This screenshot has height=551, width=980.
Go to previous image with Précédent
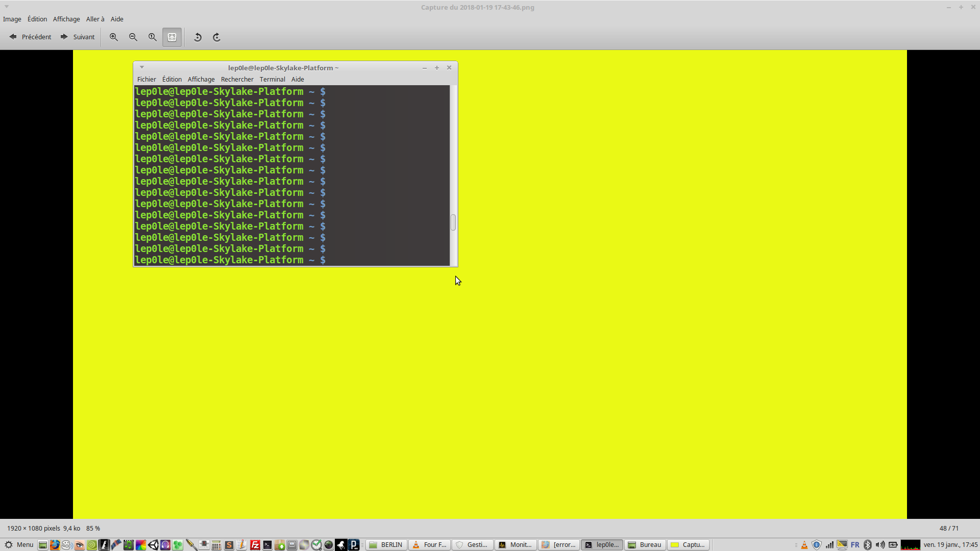[x=31, y=37]
